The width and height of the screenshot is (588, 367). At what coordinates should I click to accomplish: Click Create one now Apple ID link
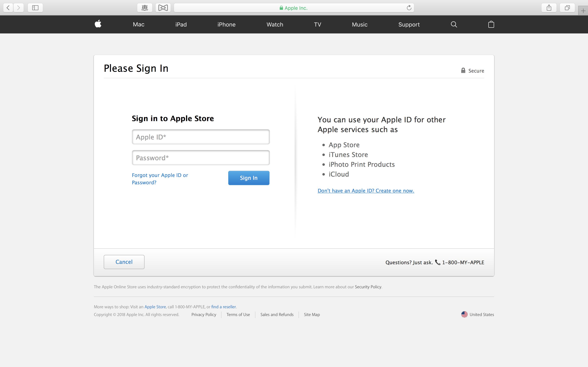(x=366, y=191)
